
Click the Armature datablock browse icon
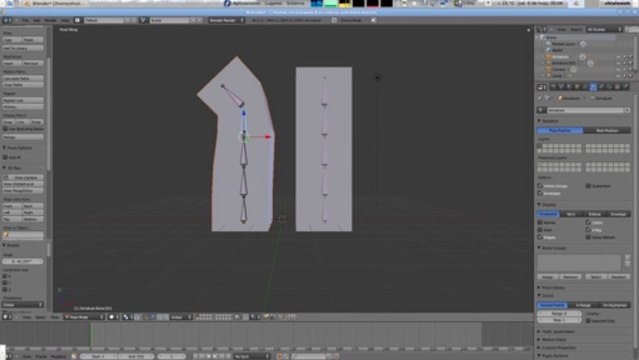[x=542, y=110]
